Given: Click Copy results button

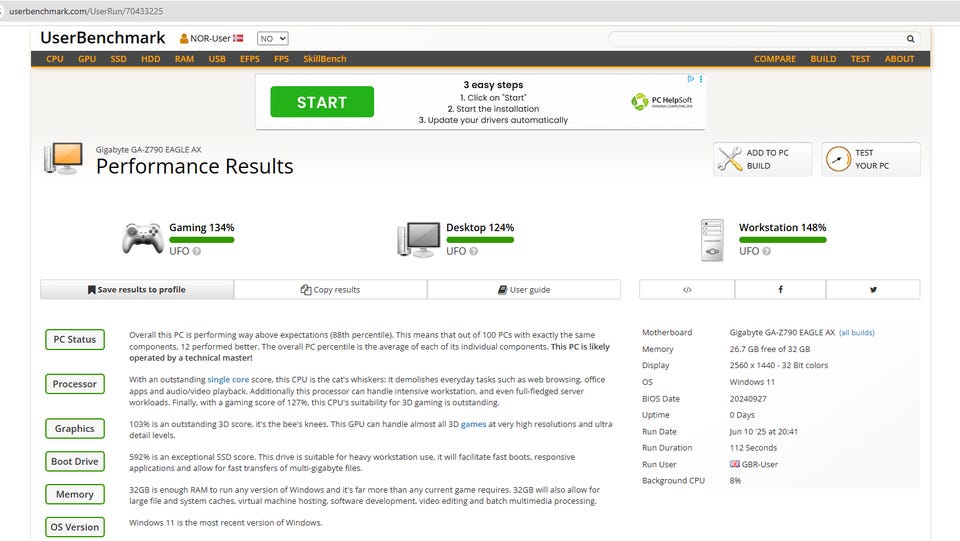Looking at the screenshot, I should pyautogui.click(x=331, y=289).
